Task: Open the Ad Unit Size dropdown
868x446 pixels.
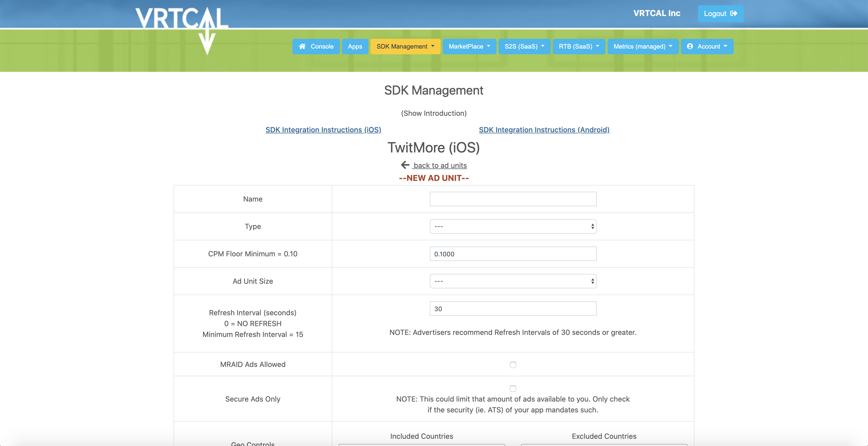Action: (x=513, y=281)
